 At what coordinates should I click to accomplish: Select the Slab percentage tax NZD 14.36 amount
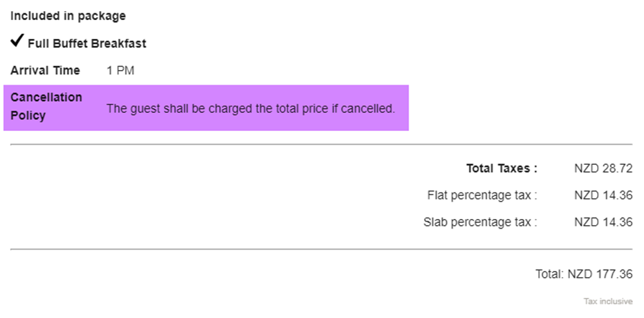[x=603, y=222]
